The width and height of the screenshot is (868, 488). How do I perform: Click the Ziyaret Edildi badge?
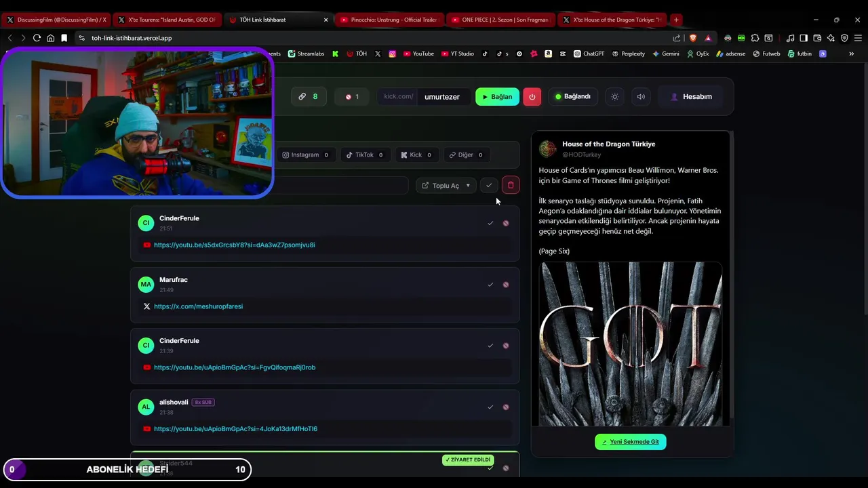pyautogui.click(x=468, y=460)
